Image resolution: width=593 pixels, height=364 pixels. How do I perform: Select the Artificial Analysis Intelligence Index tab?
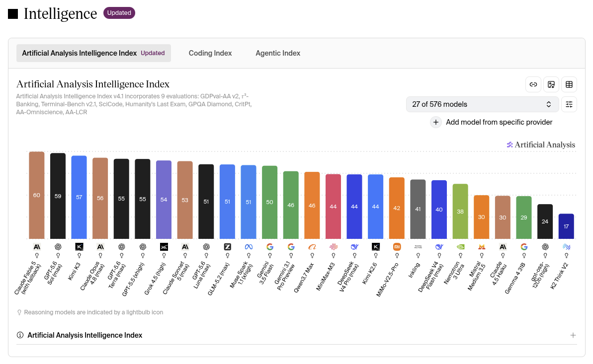tap(93, 53)
